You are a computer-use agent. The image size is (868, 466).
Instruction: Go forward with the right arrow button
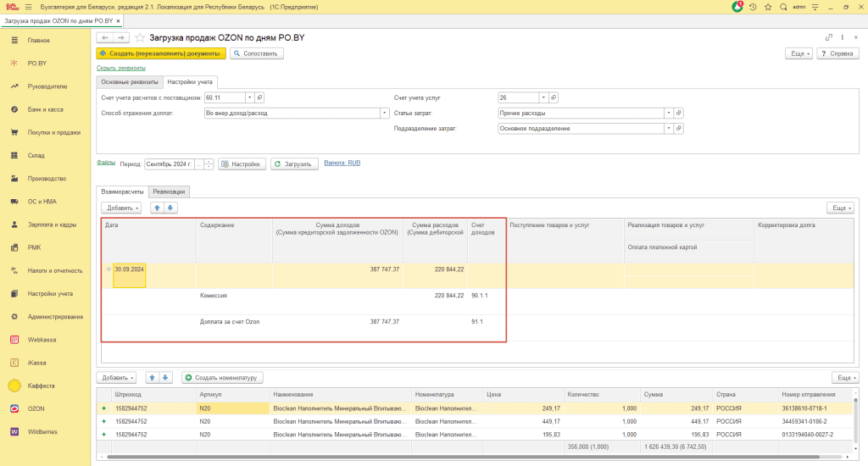[x=120, y=37]
